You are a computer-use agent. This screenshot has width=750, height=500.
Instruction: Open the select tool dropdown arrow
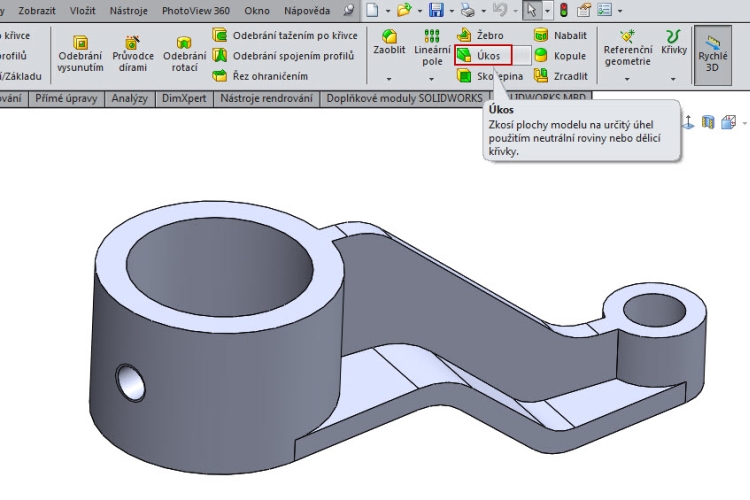[x=547, y=11]
